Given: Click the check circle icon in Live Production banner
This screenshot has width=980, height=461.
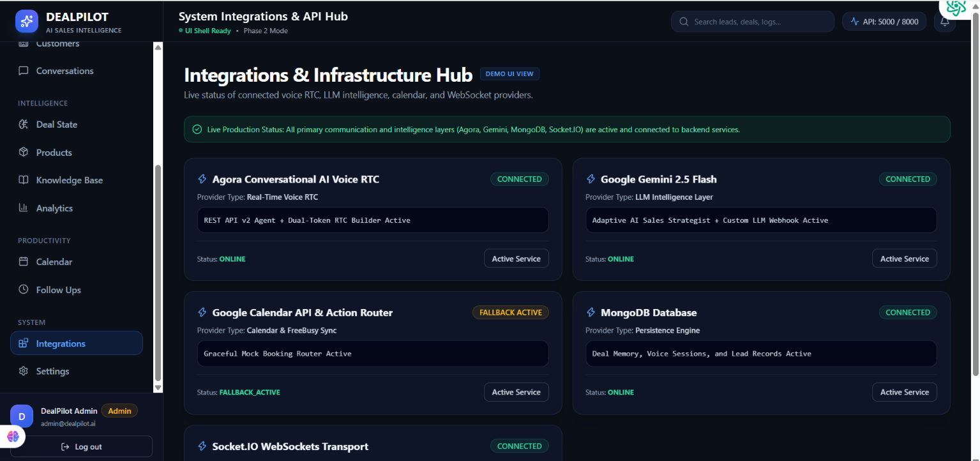Looking at the screenshot, I should click(x=197, y=130).
